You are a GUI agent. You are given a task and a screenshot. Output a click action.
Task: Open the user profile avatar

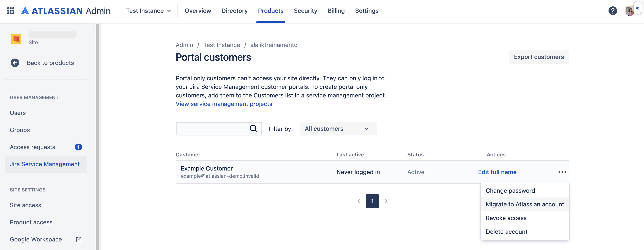point(629,11)
